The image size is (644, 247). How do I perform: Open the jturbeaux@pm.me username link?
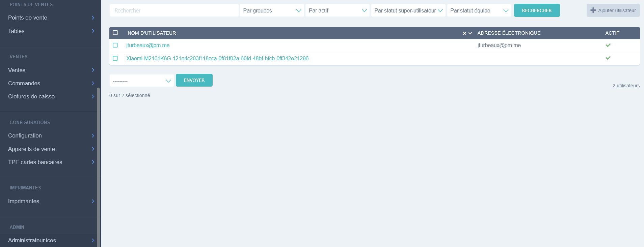[x=148, y=45]
